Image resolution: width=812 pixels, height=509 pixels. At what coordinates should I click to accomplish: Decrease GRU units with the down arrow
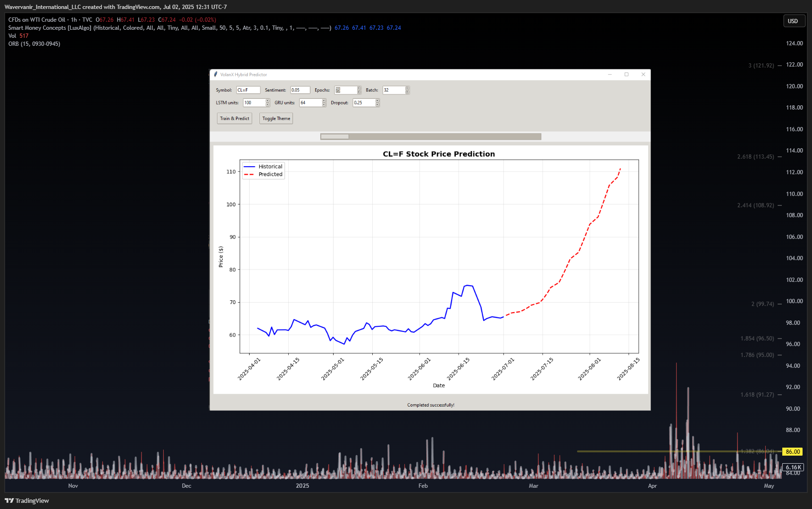pyautogui.click(x=324, y=105)
